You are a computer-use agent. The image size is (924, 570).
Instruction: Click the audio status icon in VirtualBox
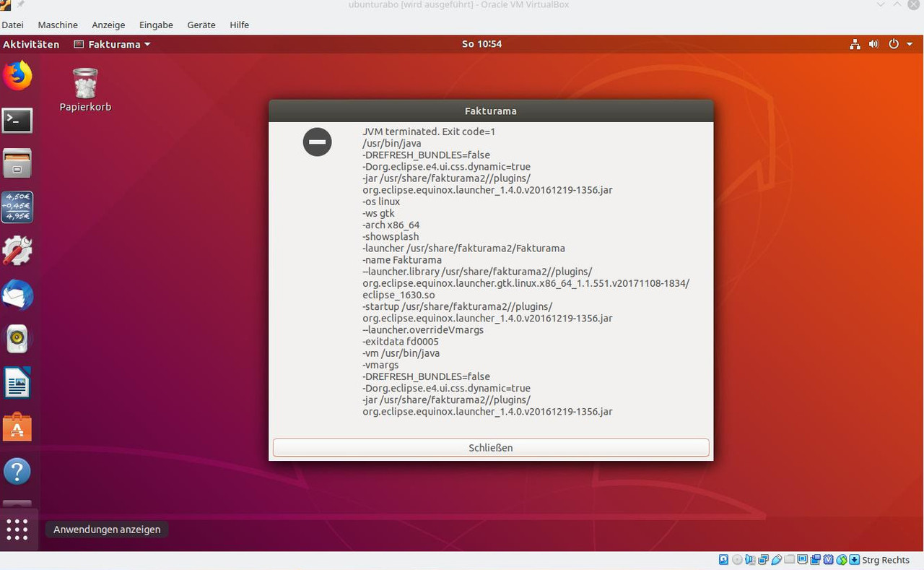click(749, 560)
